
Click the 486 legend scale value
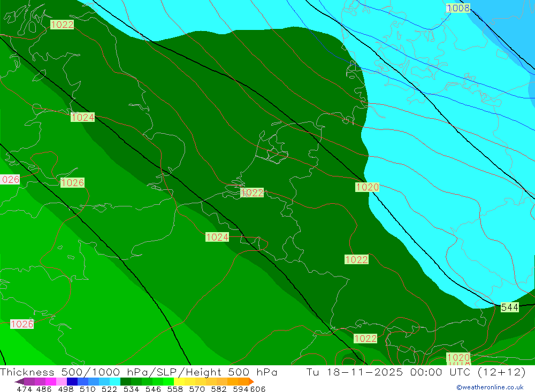point(44,389)
